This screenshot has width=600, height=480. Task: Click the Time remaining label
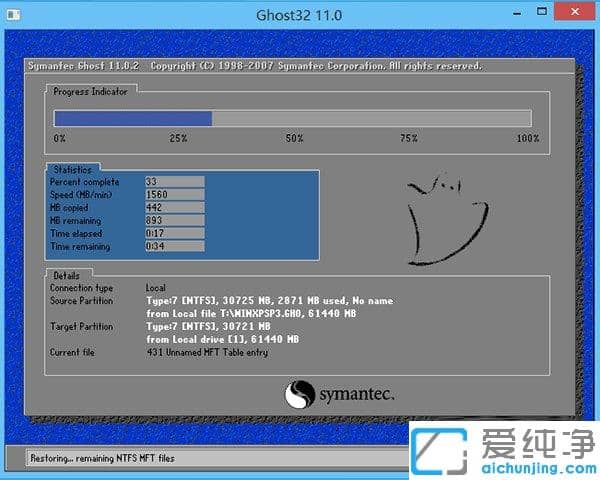point(80,247)
